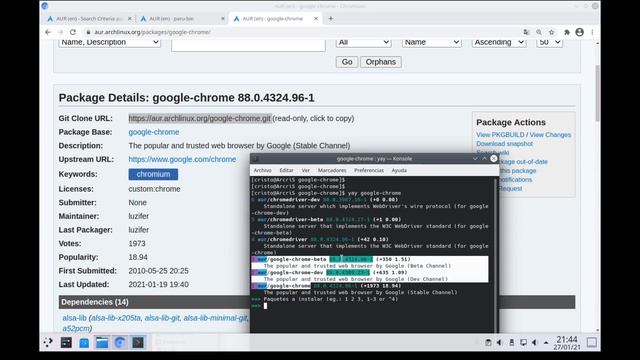The height and width of the screenshot is (360, 640).
Task: Click the browser address bar URL
Action: pos(152,32)
